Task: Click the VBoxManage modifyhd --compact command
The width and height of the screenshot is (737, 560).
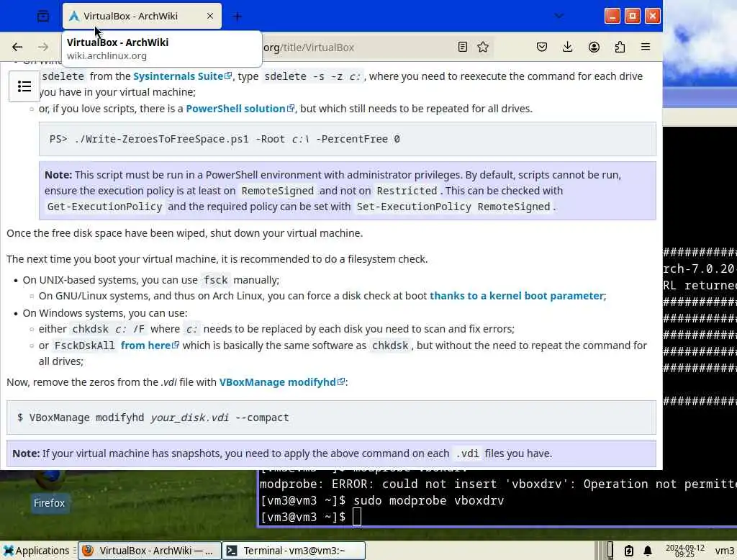Action: tap(331, 417)
